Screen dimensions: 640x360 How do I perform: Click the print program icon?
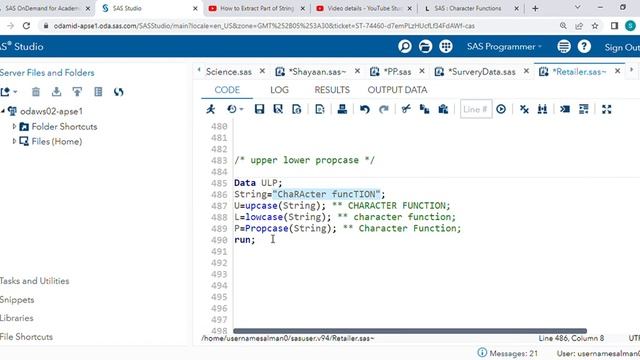[342, 109]
